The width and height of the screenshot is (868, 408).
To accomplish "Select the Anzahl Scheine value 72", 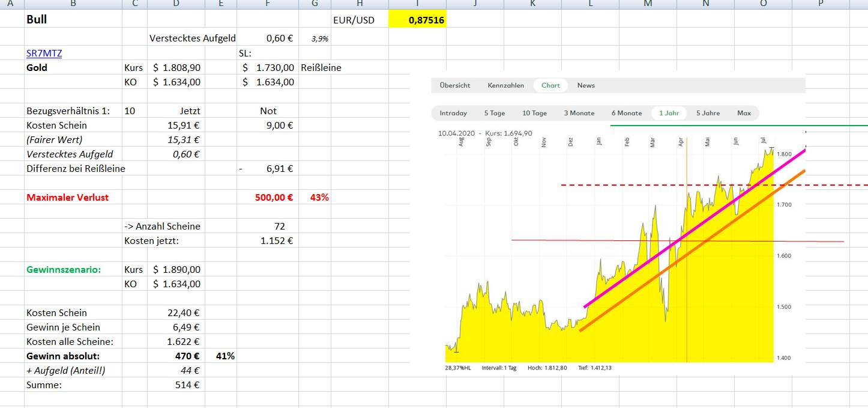I will pyautogui.click(x=267, y=226).
